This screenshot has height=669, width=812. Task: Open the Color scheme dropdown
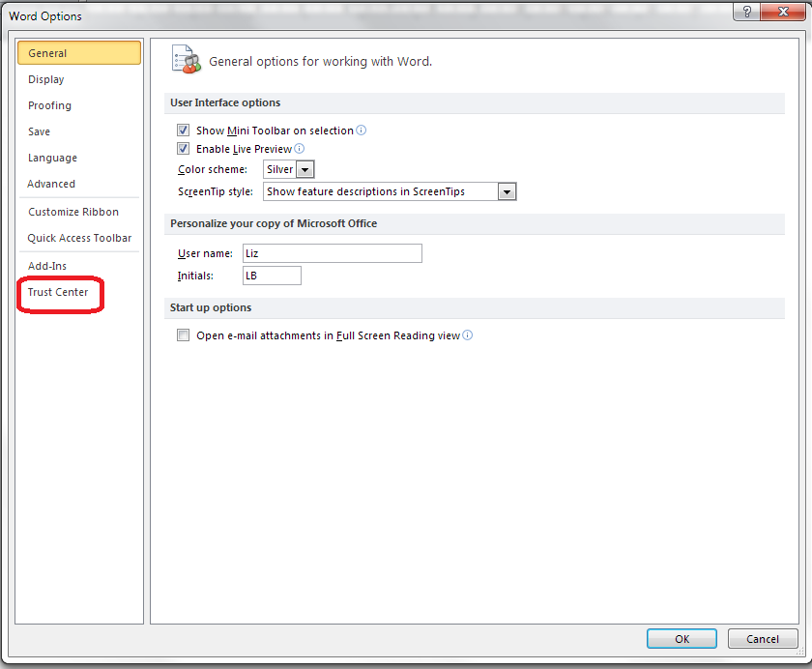click(304, 169)
